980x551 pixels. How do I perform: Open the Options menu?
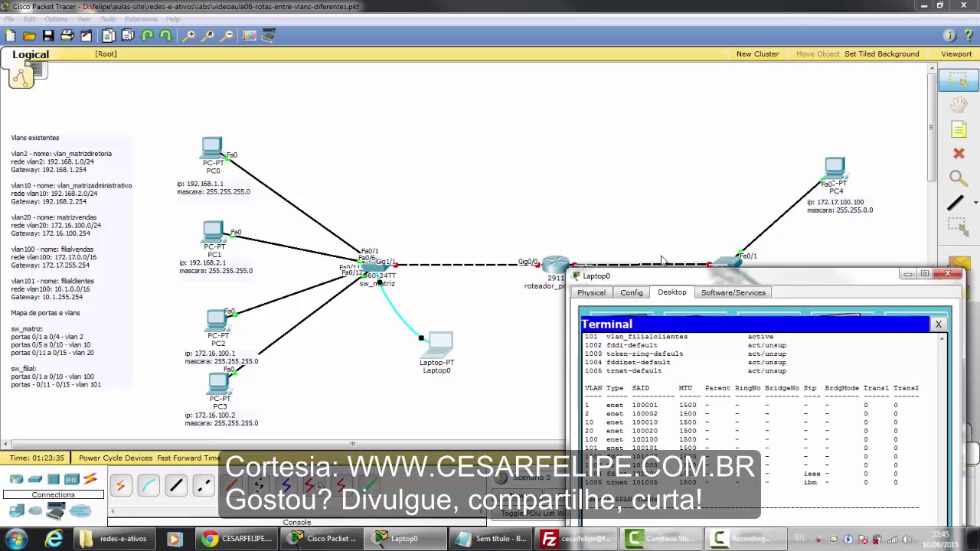(56, 19)
